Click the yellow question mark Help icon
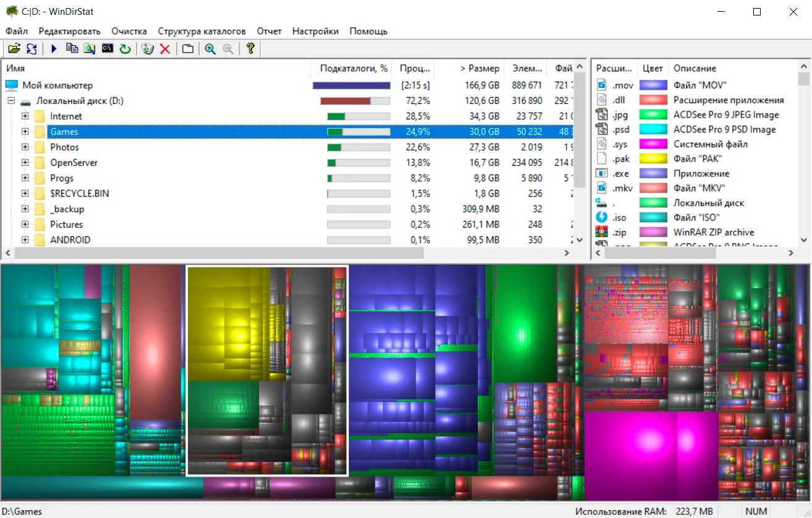 [250, 48]
